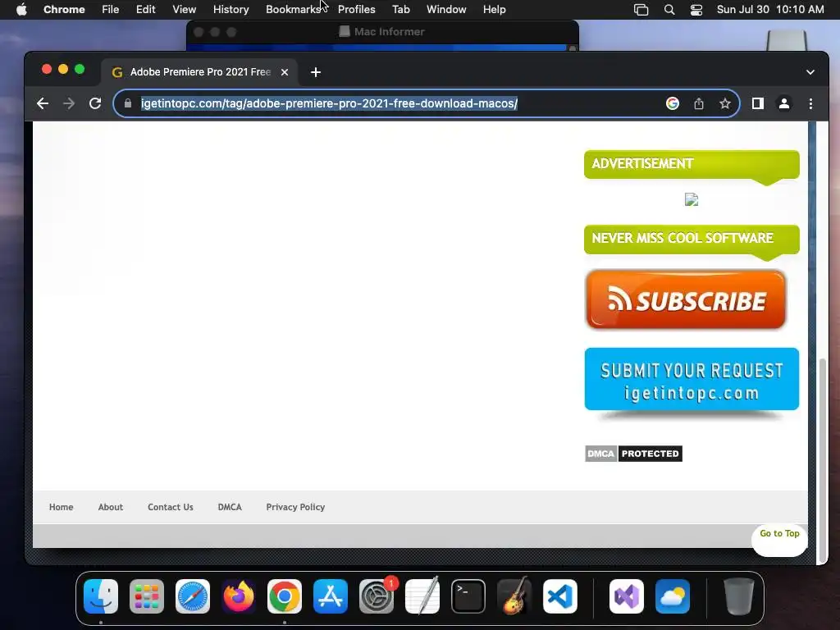840x630 pixels.
Task: Expand the tab search chevron
Action: 810,72
